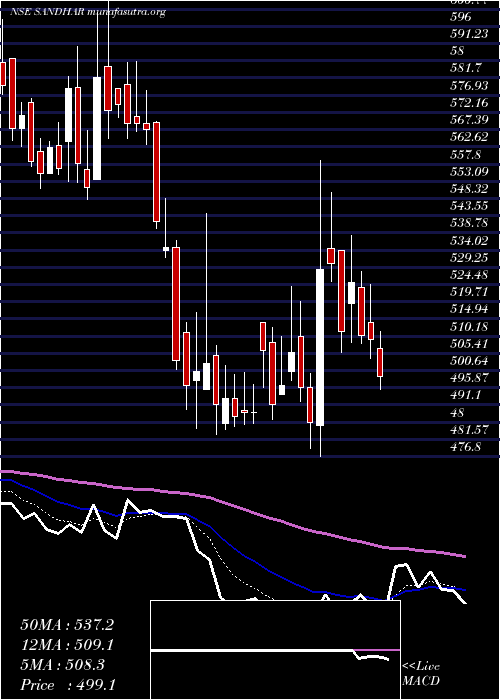Click the 553.09 price label

[x=469, y=172]
